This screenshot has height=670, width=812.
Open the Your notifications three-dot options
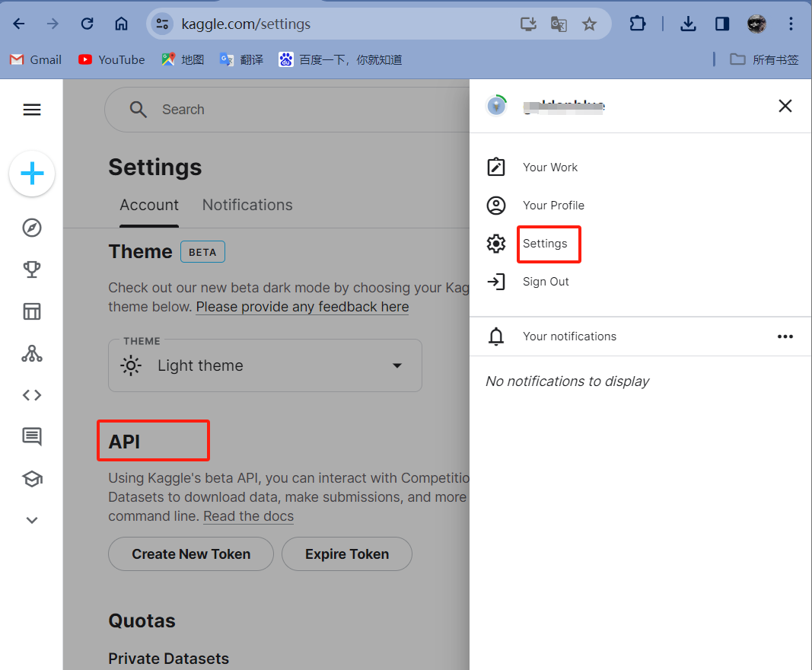(x=785, y=337)
